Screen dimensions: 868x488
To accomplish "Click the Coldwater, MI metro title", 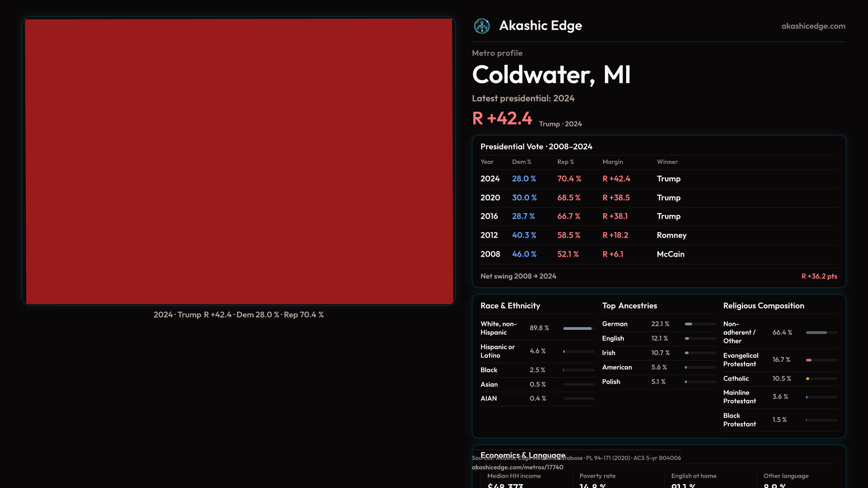I will click(551, 75).
